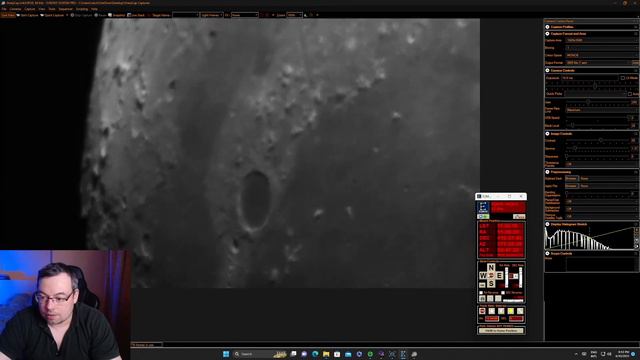Open EQMOD setup with the wrench button
Screen dimensions: 640x360
click(x=519, y=216)
